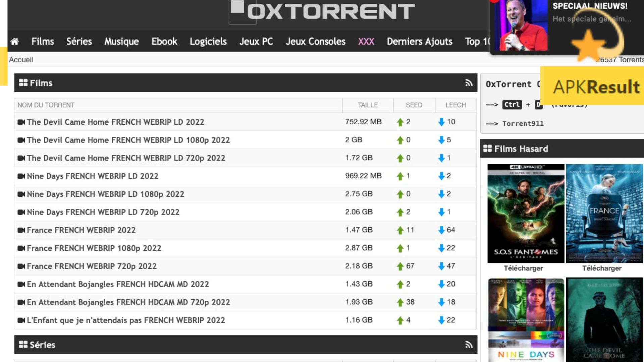The height and width of the screenshot is (362, 644).
Task: Open Nine Days FRENCH WEBRIP LD 720p 2022
Action: click(103, 212)
